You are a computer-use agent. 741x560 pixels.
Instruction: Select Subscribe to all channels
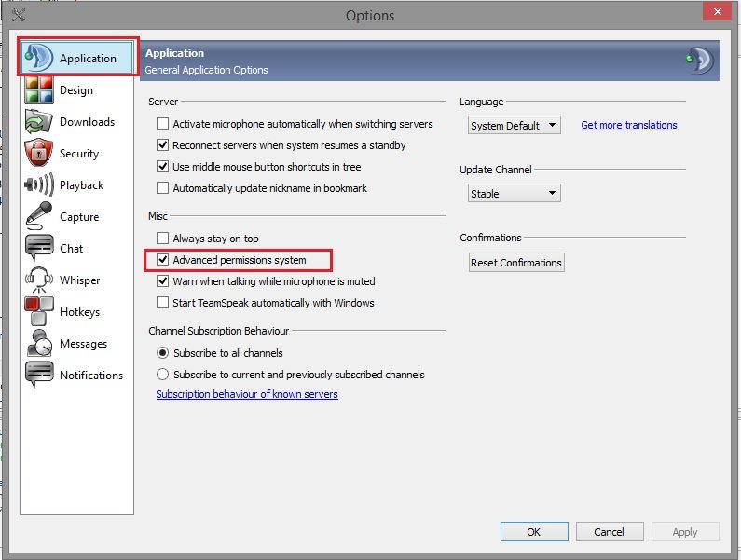(x=162, y=353)
